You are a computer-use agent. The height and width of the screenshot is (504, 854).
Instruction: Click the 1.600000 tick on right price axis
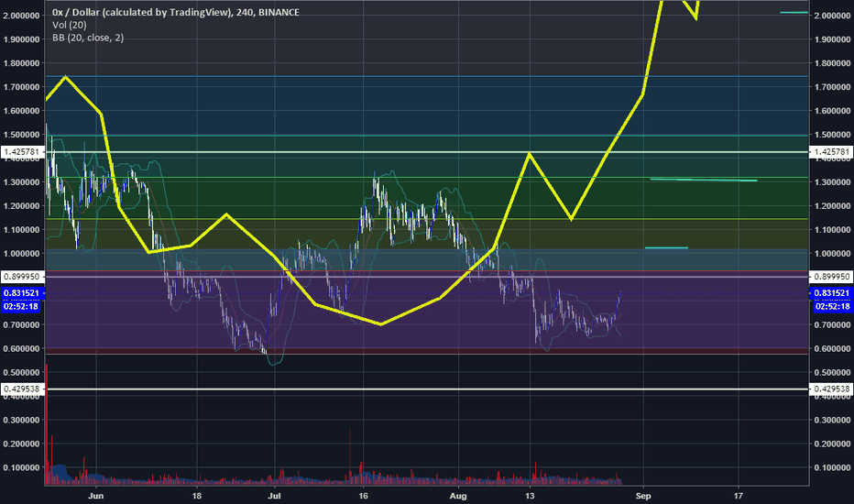[832, 111]
